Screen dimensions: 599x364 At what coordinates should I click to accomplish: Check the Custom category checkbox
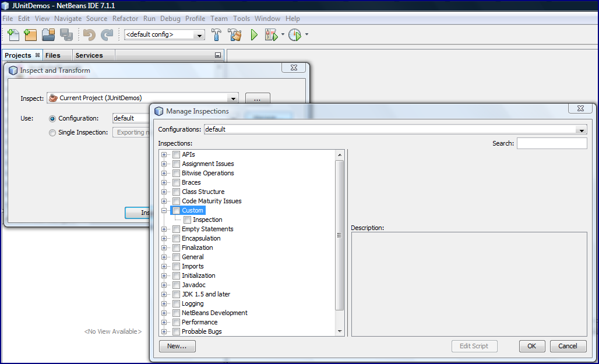176,210
